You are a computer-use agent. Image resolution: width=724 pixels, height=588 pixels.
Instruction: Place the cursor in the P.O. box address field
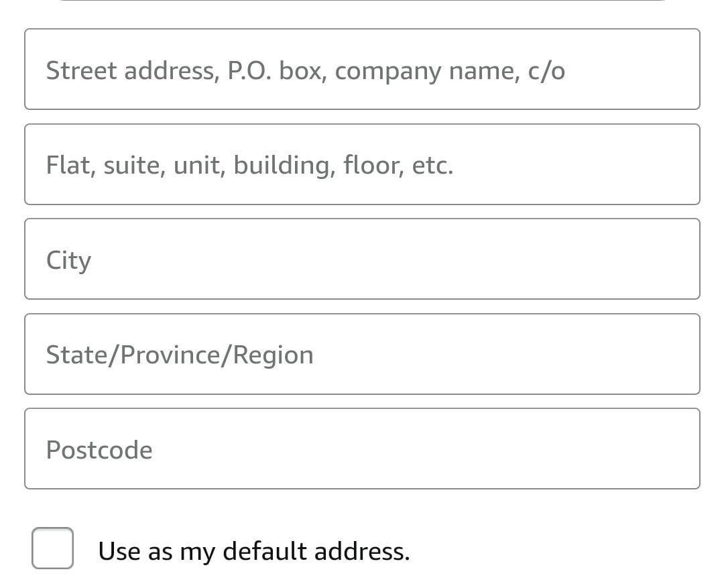(x=362, y=69)
